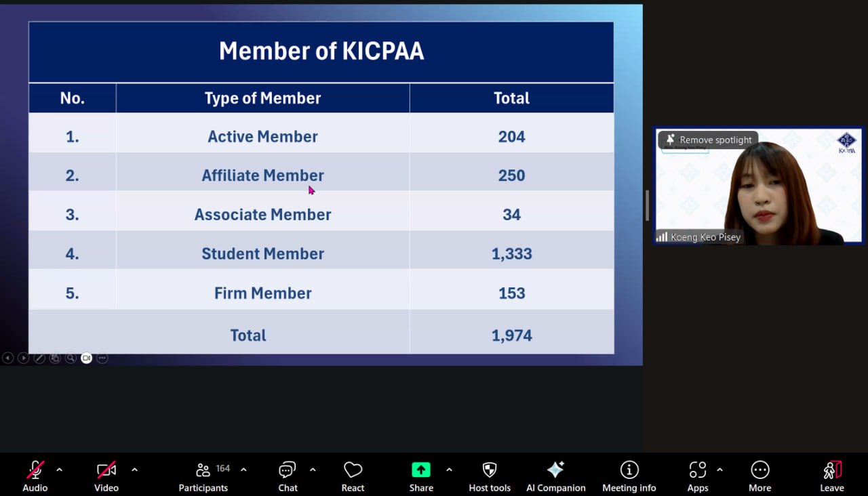This screenshot has height=496, width=868.
Task: Open the Participants panel
Action: coord(203,475)
